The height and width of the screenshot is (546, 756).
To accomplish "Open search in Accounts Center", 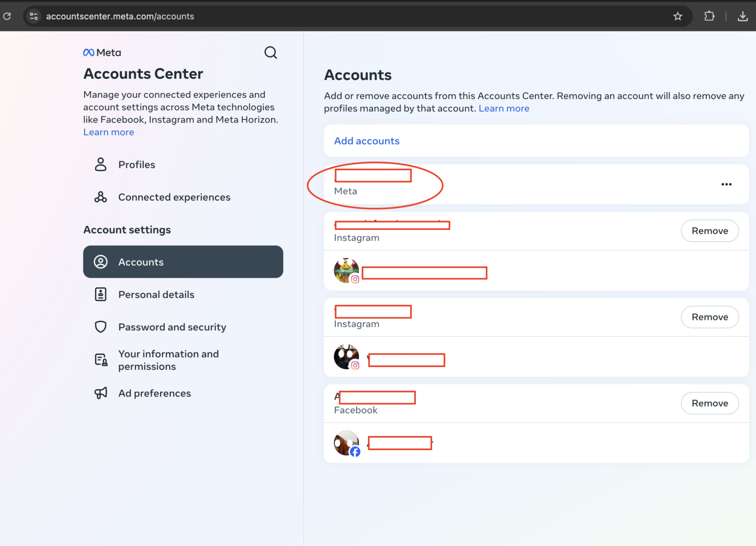I will point(271,52).
